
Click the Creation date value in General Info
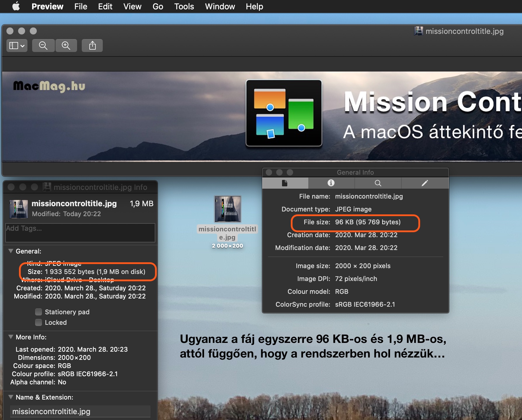pyautogui.click(x=366, y=235)
